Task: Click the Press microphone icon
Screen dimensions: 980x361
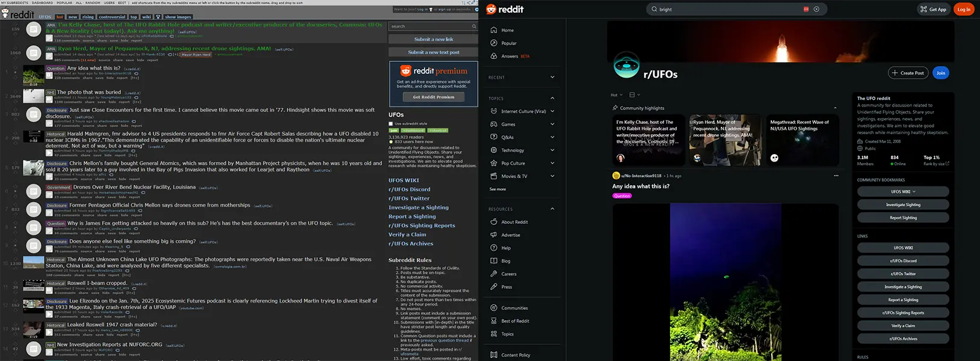Action: pyautogui.click(x=494, y=287)
